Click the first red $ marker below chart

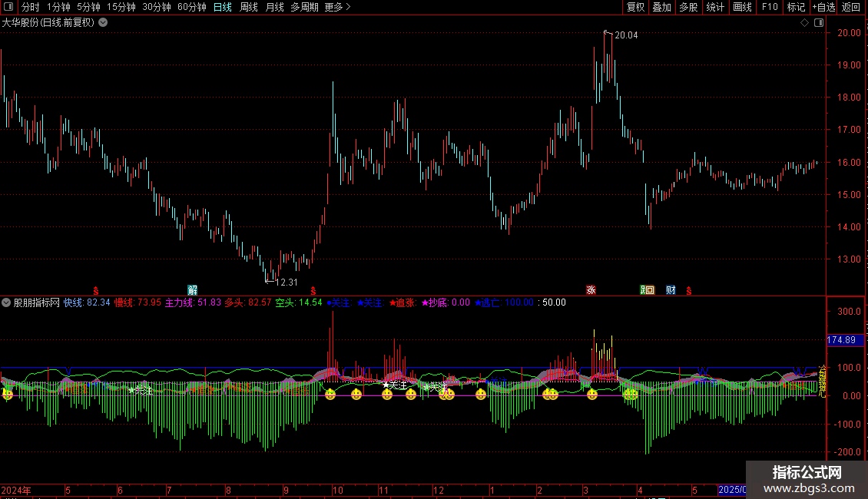[96, 290]
